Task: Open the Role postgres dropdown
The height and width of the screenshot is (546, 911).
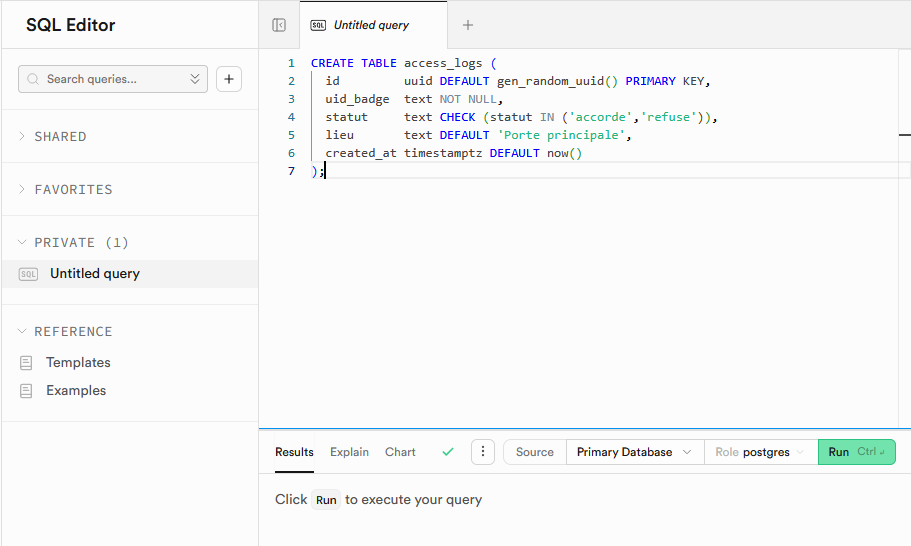Action: [761, 452]
